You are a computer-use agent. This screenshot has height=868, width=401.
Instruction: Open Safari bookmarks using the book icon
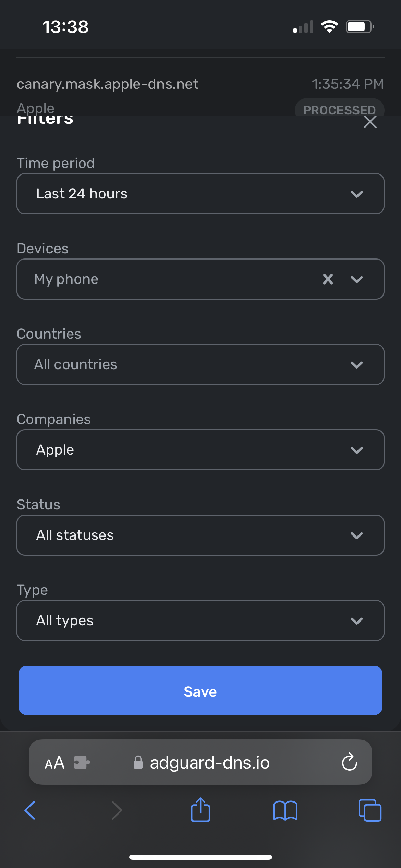coord(285,810)
